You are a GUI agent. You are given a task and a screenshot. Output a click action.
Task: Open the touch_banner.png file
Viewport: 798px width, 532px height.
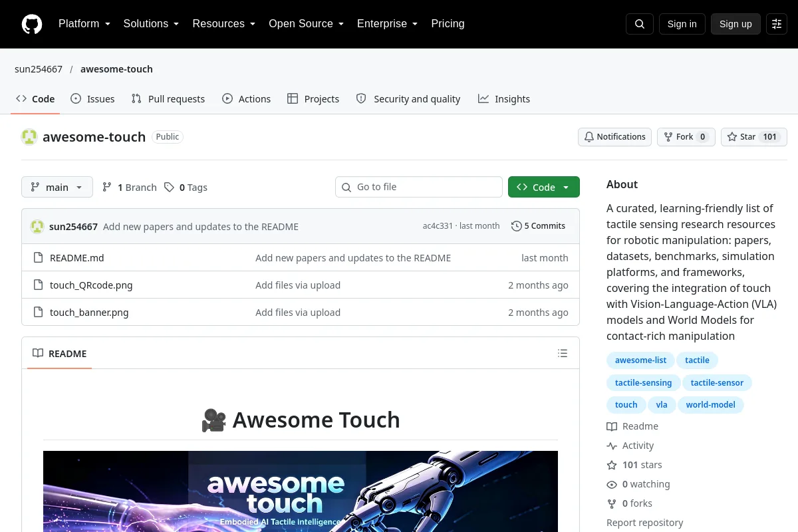[x=89, y=313]
